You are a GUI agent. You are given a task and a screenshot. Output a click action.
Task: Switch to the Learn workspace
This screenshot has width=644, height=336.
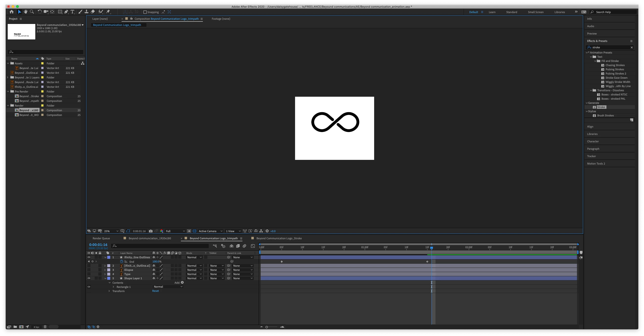[492, 12]
